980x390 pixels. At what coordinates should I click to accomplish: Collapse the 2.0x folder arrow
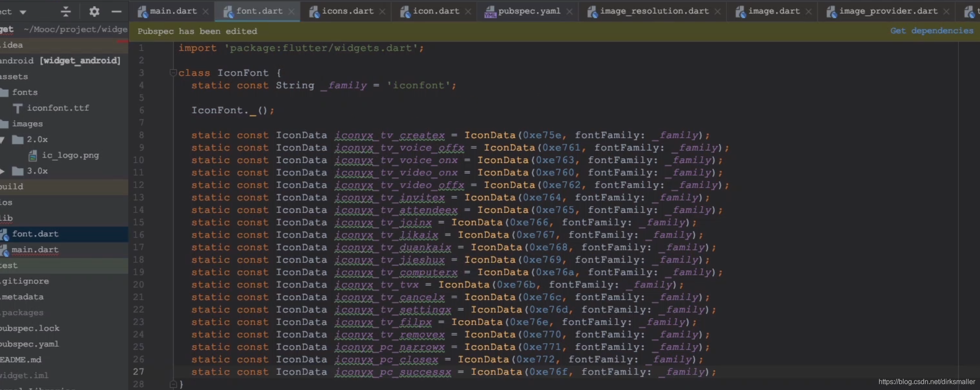point(3,140)
